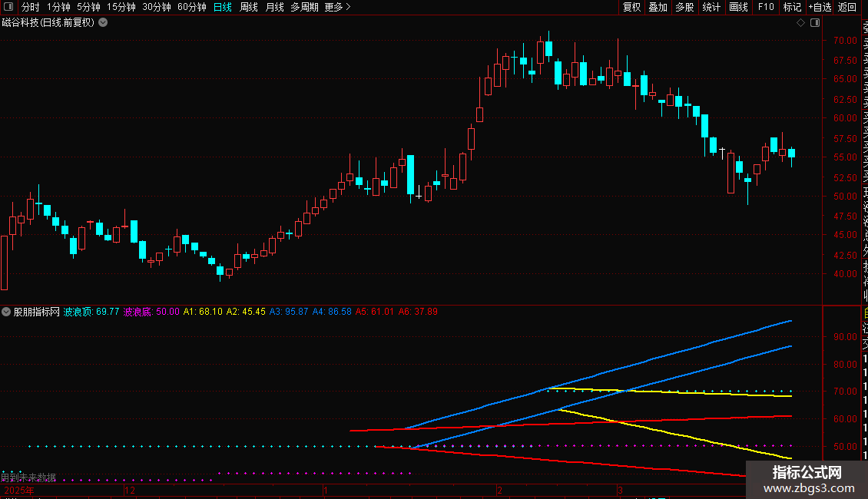Click the 90.00 indicator axis label
This screenshot has width=868, height=499.
tap(845, 337)
